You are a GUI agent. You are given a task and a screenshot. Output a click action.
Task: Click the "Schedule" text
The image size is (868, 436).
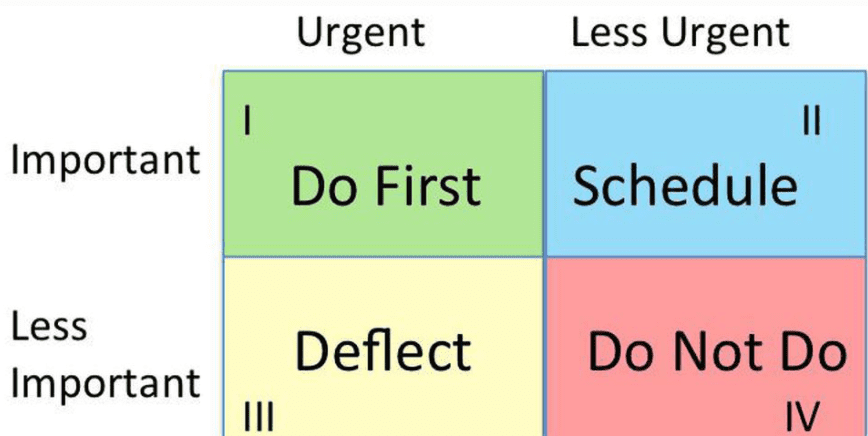[685, 187]
